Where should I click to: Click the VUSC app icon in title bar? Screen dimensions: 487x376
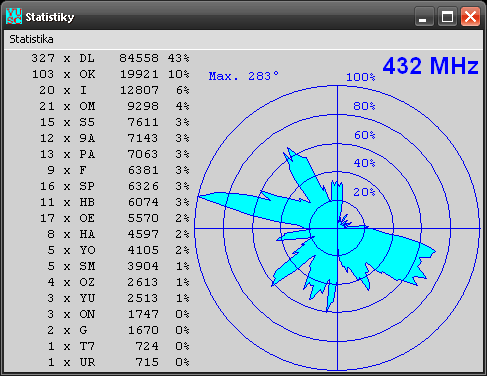pos(14,16)
